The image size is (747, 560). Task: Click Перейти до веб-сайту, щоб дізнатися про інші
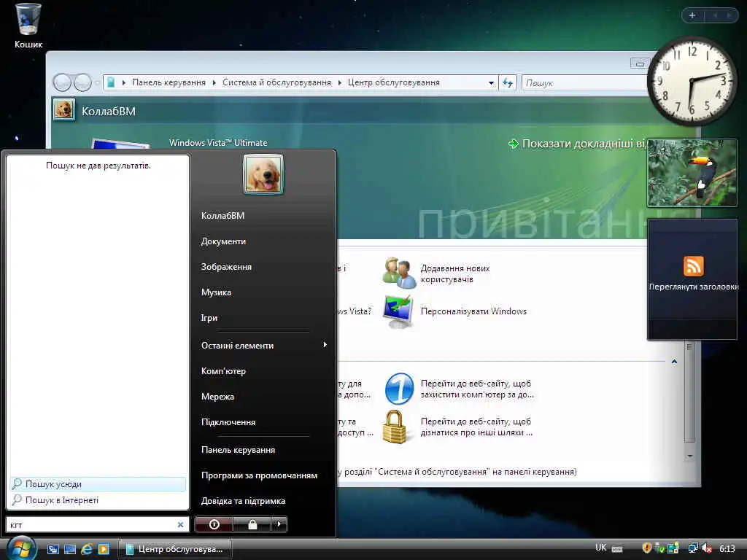[476, 427]
